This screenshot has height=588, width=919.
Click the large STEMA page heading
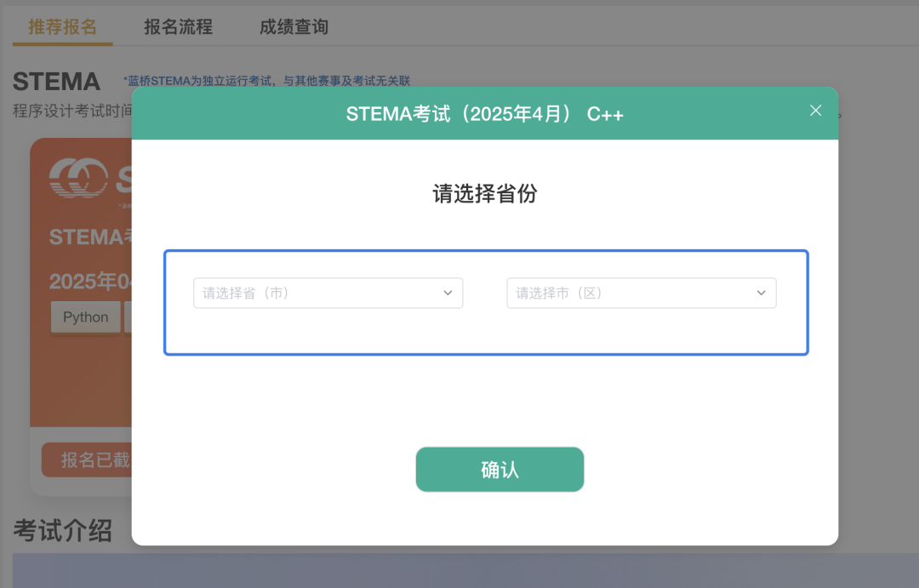click(56, 82)
